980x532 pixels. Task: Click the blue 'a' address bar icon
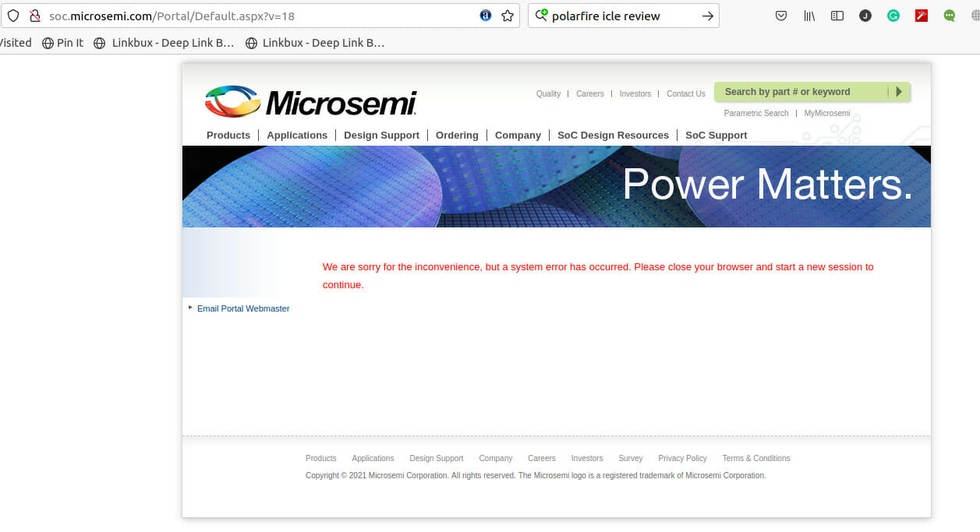point(486,16)
